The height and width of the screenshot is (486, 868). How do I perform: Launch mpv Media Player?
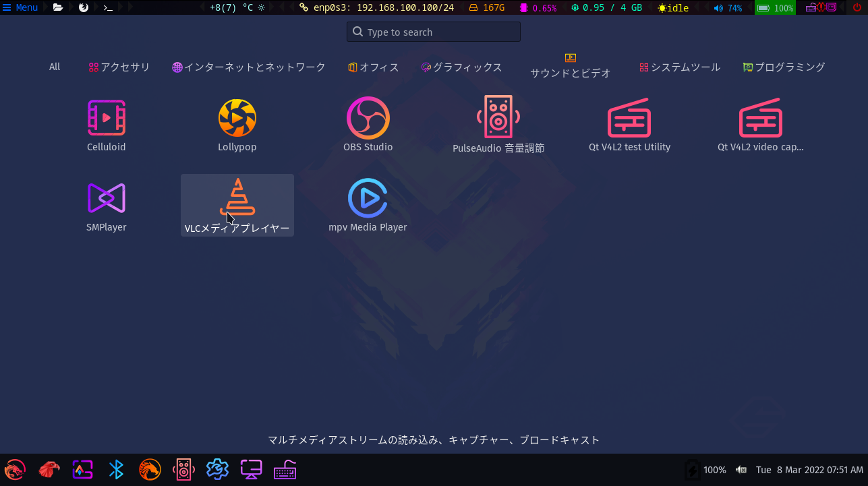coord(368,206)
